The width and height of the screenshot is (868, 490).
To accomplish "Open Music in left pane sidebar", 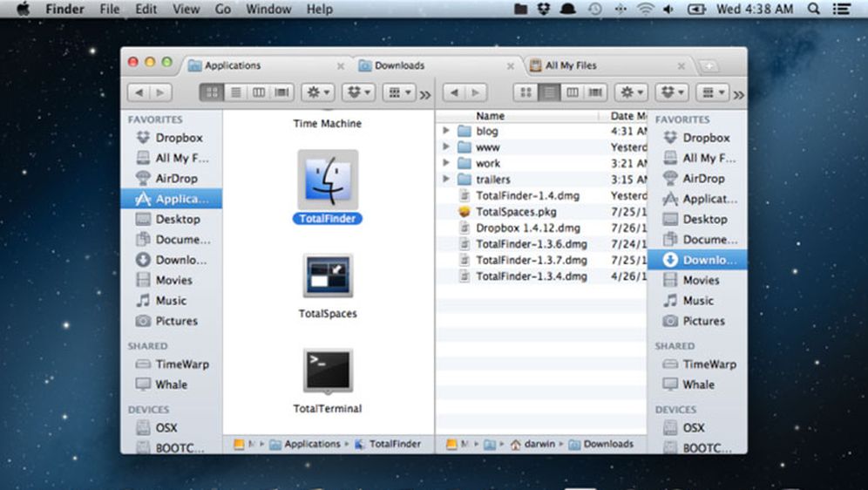I will (173, 301).
